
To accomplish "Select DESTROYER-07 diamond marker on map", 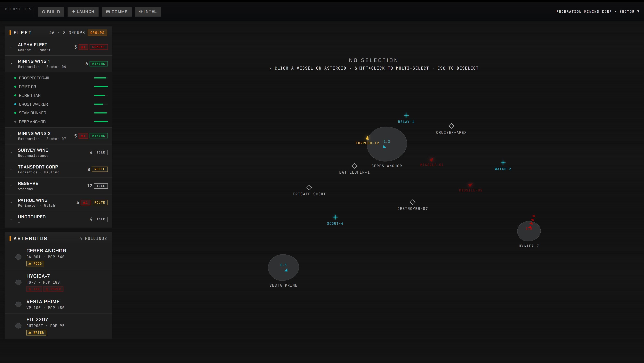I will pyautogui.click(x=413, y=202).
